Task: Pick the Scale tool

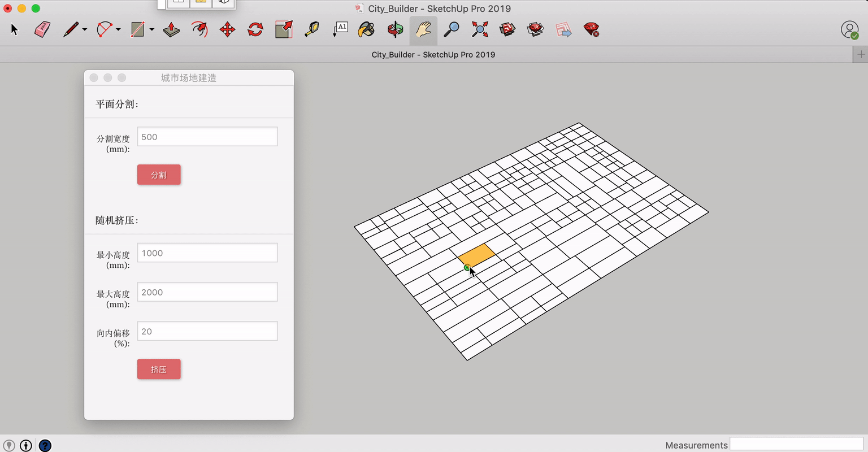Action: (284, 29)
